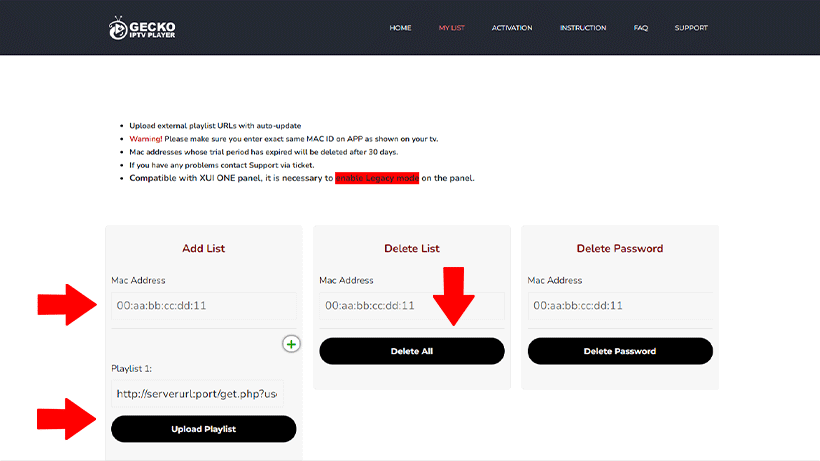Viewport: 820px width, 461px height.
Task: Click the highlighted enable Legacy mode text
Action: pyautogui.click(x=377, y=178)
